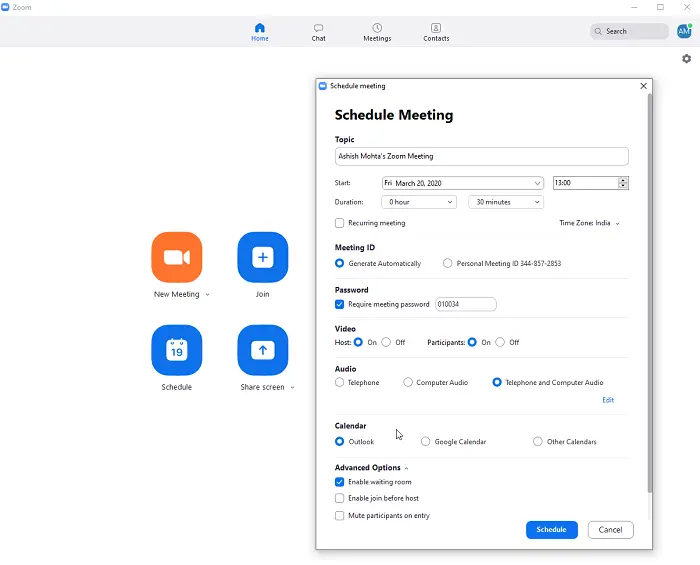Click the Zoom logo in the dialog title bar
Screen dimensions: 700x565
tap(323, 86)
